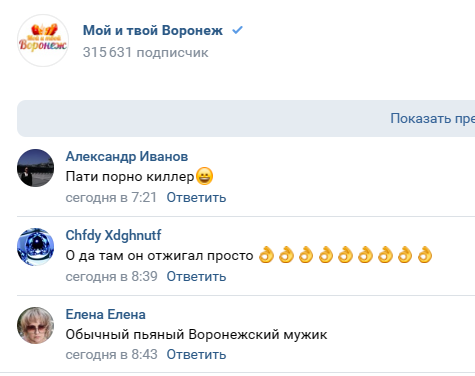Open Мой и твой Воронеж community title link
Image resolution: width=475 pixels, height=376 pixels.
[x=153, y=30]
